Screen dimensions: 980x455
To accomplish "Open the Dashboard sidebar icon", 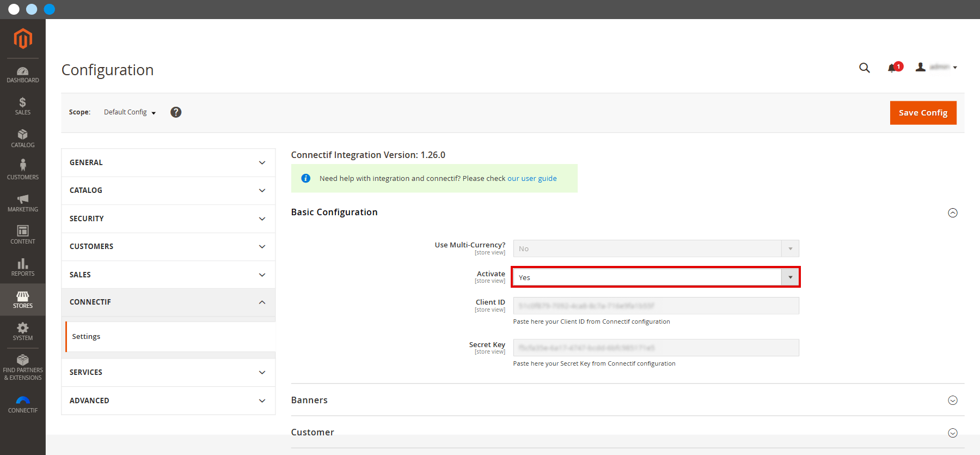I will (x=23, y=75).
